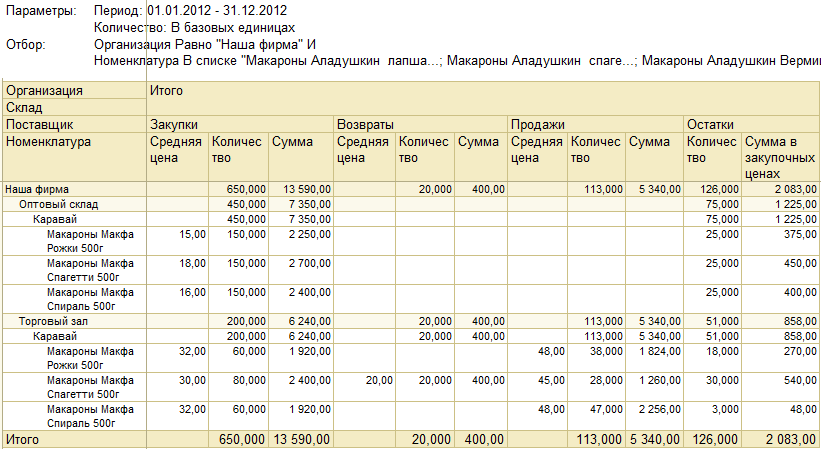
Task: Select the 'Номенклатура' header cell
Action: pos(74,157)
